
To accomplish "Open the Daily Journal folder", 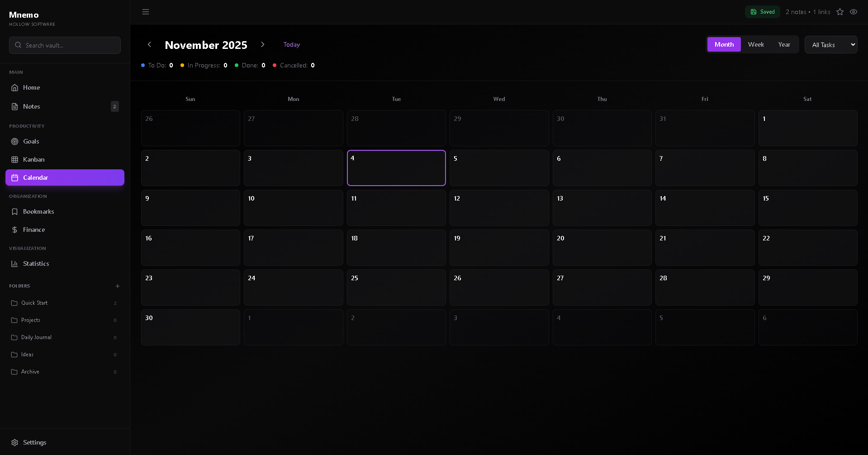I will click(x=65, y=337).
